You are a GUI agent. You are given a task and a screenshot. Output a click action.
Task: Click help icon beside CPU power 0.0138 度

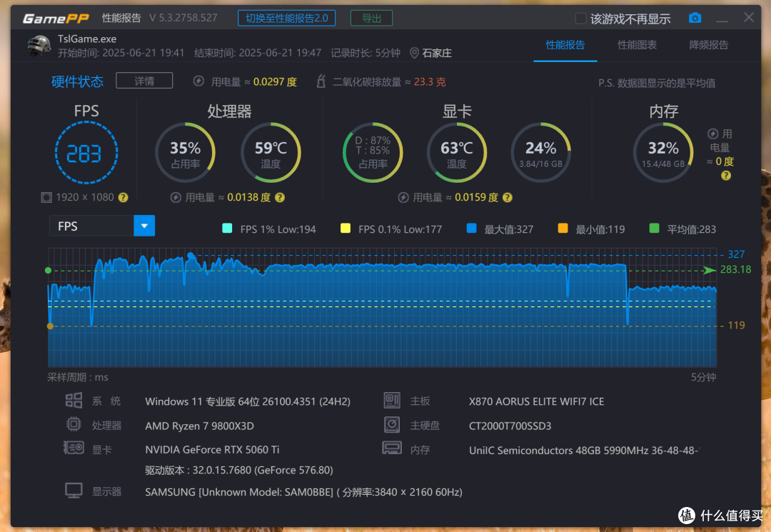tap(280, 198)
